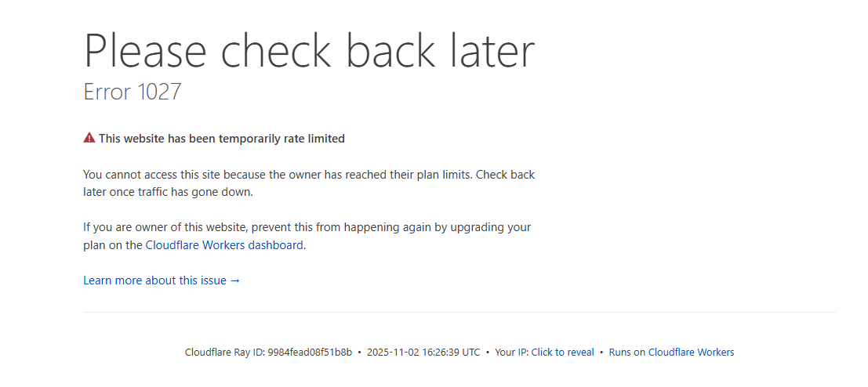
Task: Click the 'Your IP:' label in footer
Action: (x=512, y=353)
